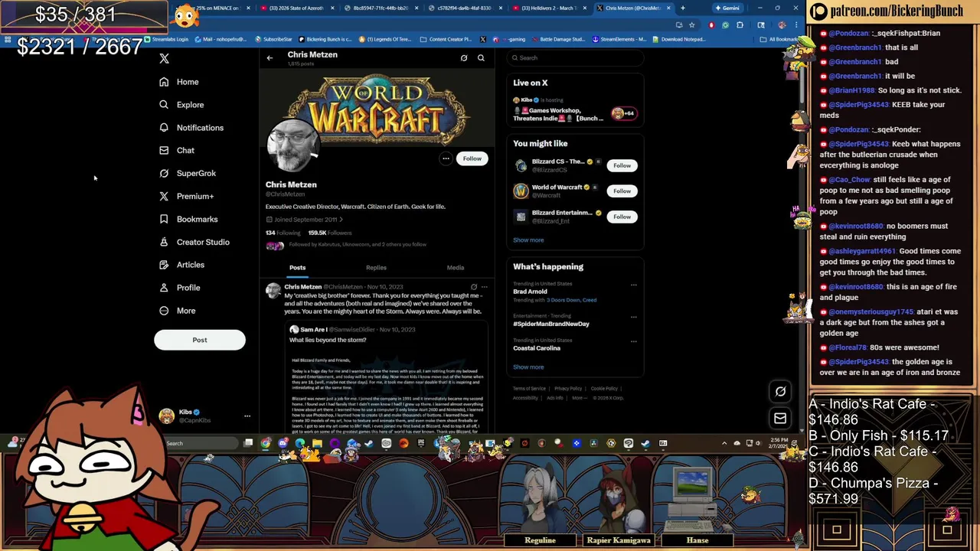Follow Blizzard CS - The...
This screenshot has width=980, height=551.
[622, 165]
